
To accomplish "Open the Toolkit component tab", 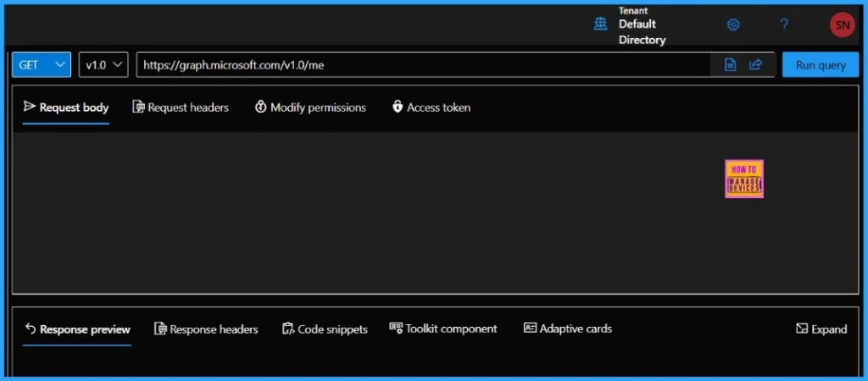I will click(443, 329).
